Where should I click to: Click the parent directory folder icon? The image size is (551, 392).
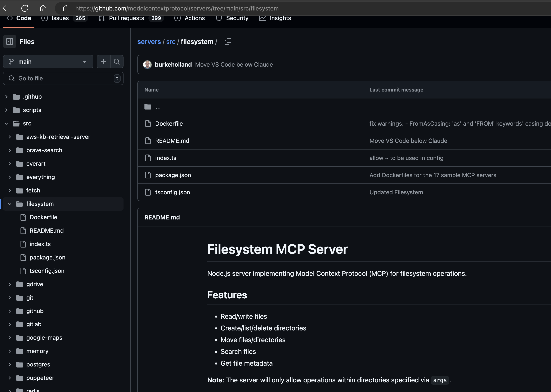coord(148,106)
